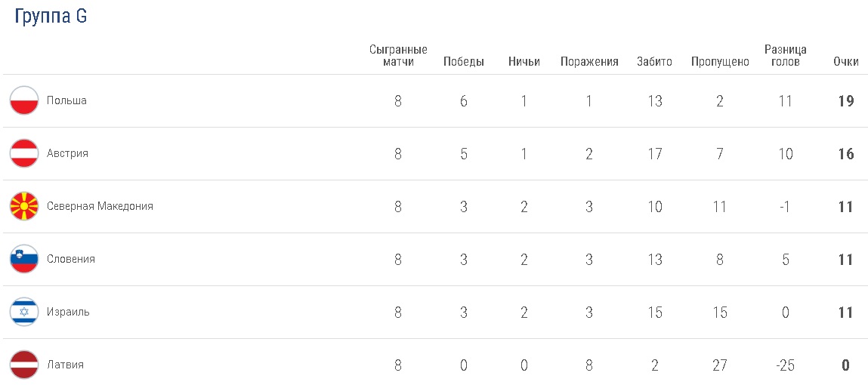Open the Словения team page
This screenshot has width=868, height=385.
click(x=71, y=259)
